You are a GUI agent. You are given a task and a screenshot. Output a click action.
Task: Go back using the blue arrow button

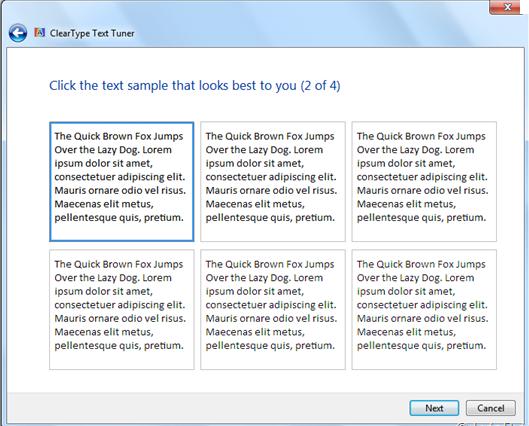(18, 33)
